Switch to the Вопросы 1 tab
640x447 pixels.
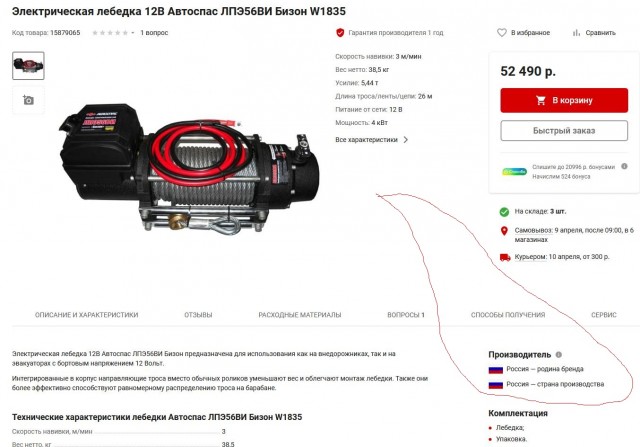point(406,315)
